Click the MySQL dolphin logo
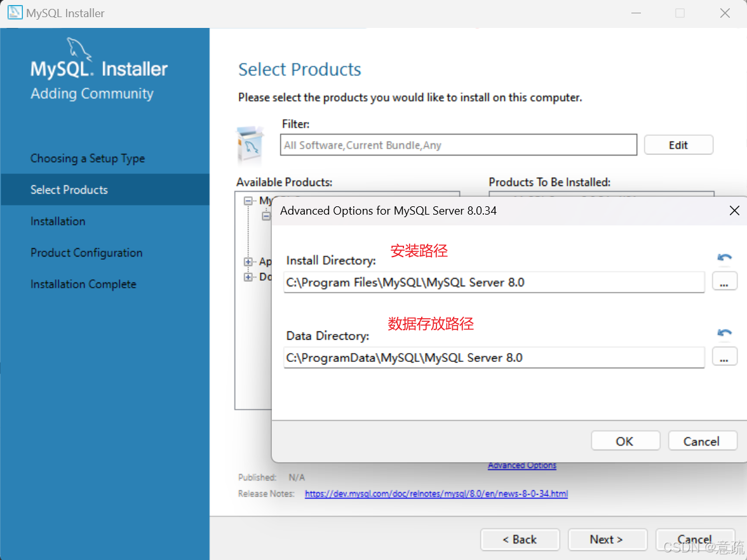The width and height of the screenshot is (747, 560). pyautogui.click(x=79, y=49)
